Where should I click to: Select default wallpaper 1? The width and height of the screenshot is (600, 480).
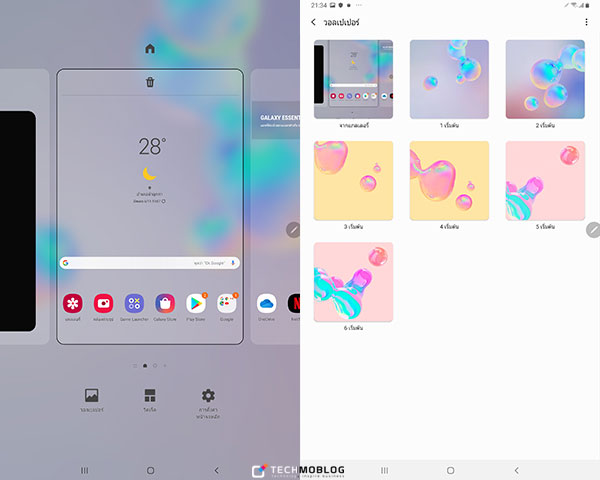449,79
